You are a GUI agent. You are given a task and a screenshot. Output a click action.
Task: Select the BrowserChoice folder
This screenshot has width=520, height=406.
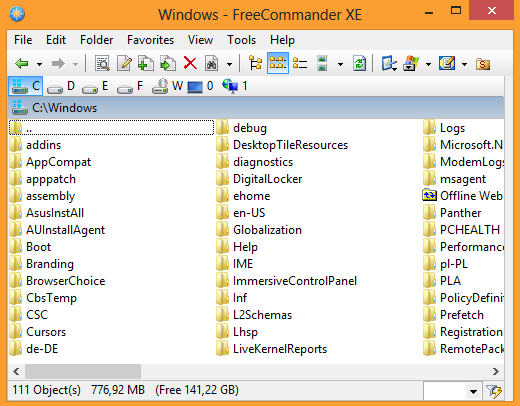coord(58,281)
